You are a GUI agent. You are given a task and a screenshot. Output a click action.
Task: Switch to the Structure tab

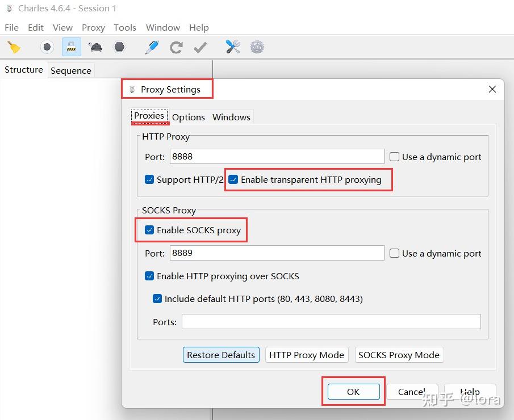(24, 70)
